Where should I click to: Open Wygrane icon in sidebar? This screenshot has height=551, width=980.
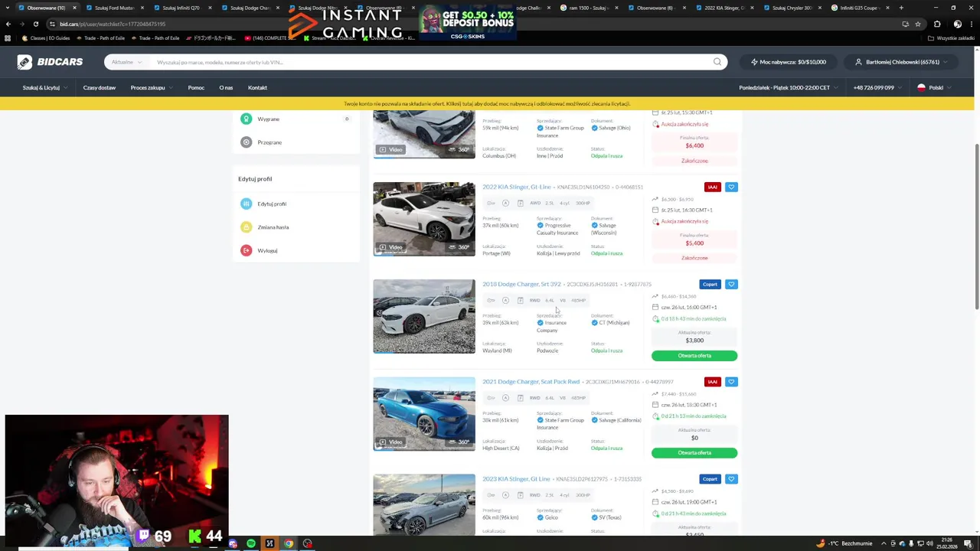tap(246, 119)
